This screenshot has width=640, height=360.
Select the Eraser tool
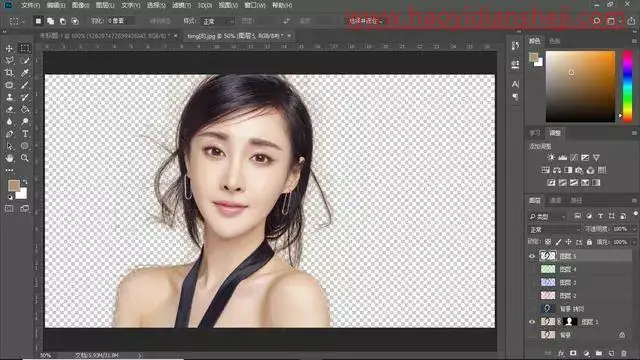pos(9,109)
